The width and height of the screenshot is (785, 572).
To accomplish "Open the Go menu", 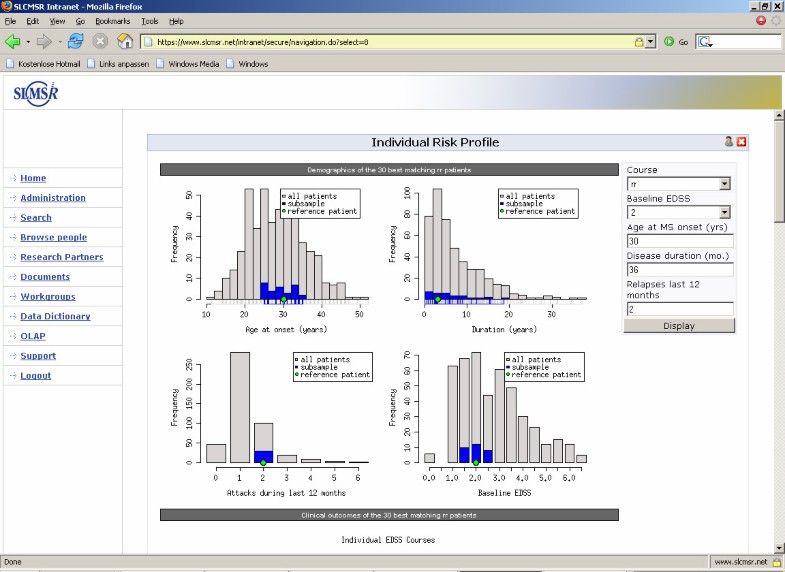I will [x=80, y=21].
